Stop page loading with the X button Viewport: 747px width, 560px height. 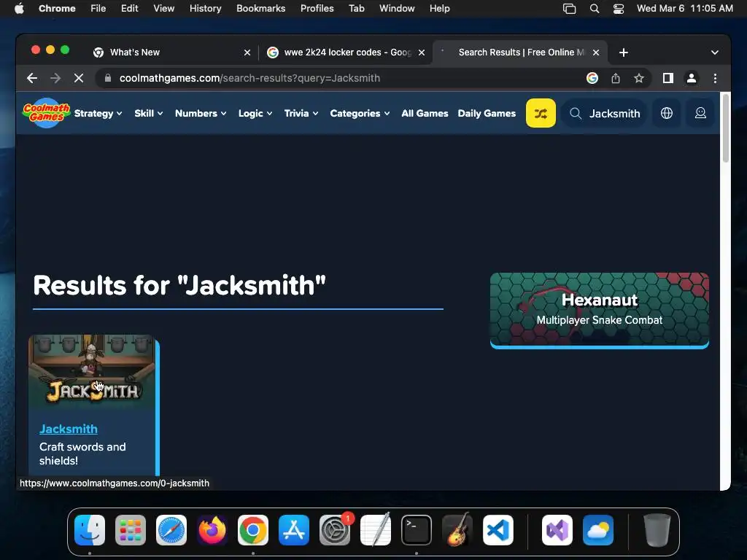pyautogui.click(x=79, y=78)
